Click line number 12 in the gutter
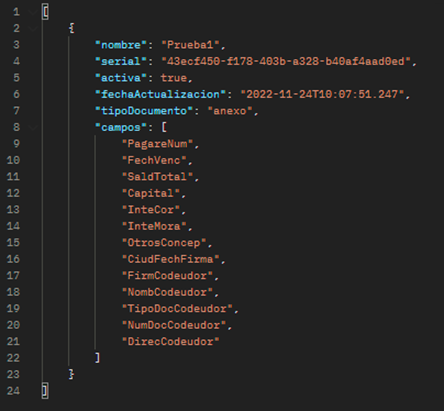This screenshot has height=411, width=444. tap(13, 193)
